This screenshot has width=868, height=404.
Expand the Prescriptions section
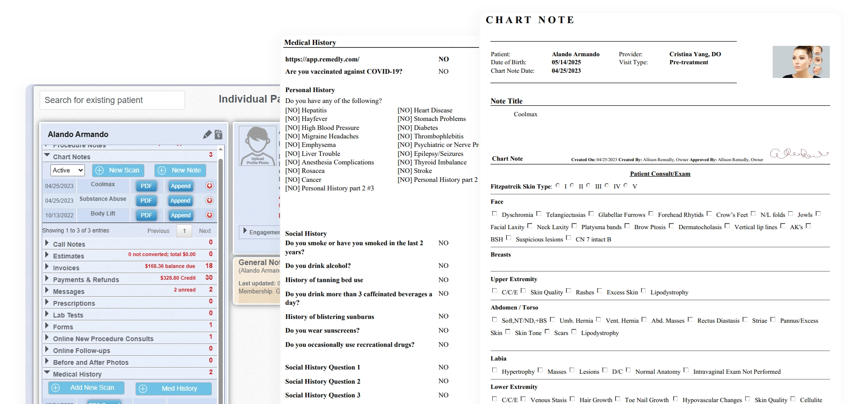coord(47,302)
